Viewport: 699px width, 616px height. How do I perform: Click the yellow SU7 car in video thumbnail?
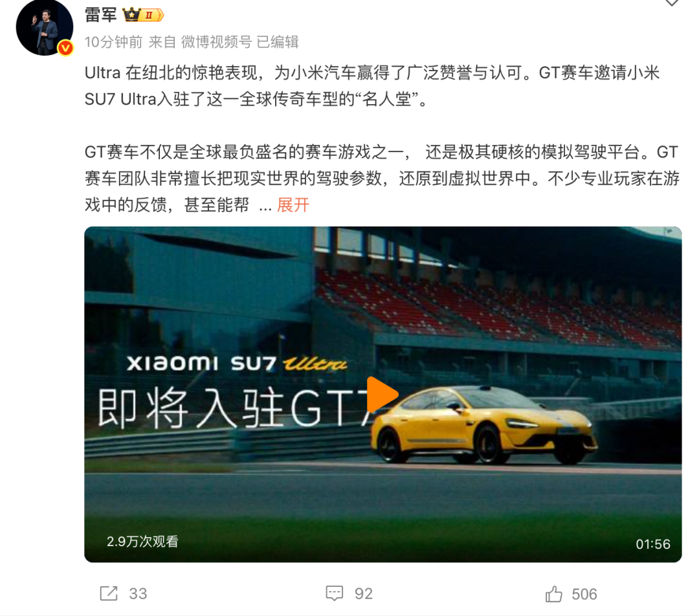[483, 426]
